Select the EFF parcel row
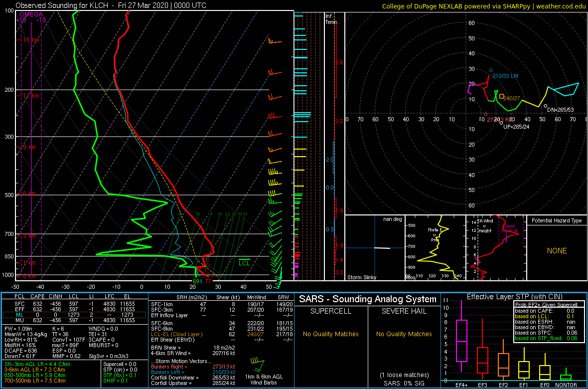 point(75,309)
